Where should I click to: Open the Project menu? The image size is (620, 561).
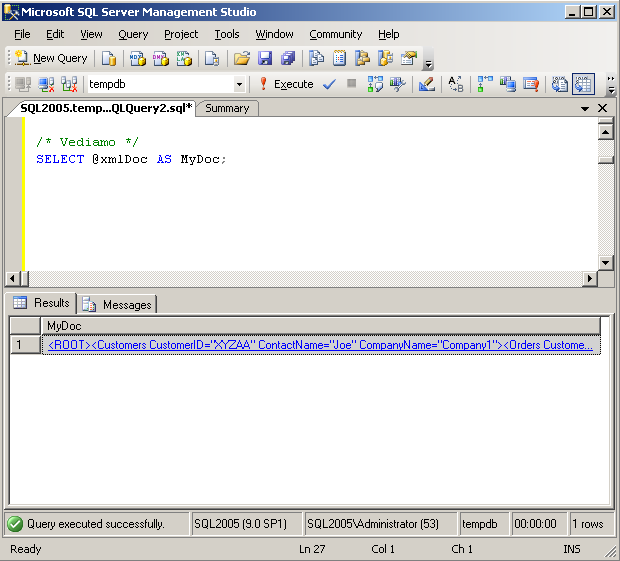[x=181, y=34]
